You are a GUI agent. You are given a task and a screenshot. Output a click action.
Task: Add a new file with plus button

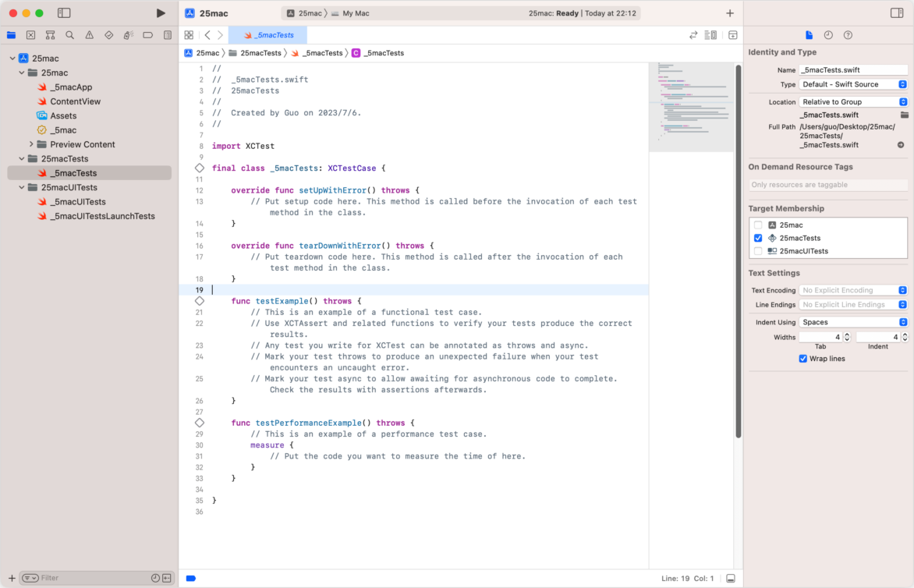(12, 578)
